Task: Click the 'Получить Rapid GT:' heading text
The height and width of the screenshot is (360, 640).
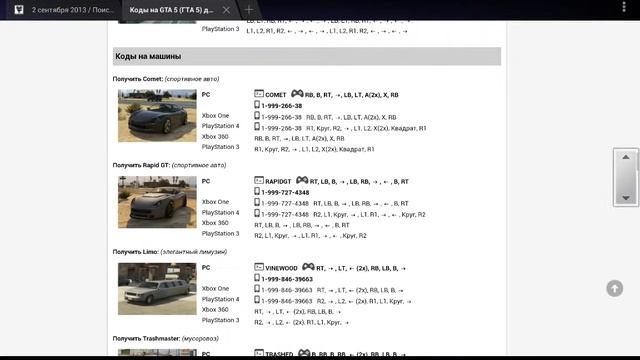Action: coord(141,165)
